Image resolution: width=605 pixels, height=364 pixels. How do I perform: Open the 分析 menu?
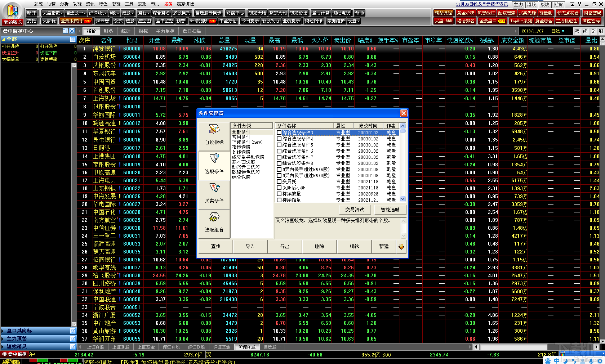point(64,4)
